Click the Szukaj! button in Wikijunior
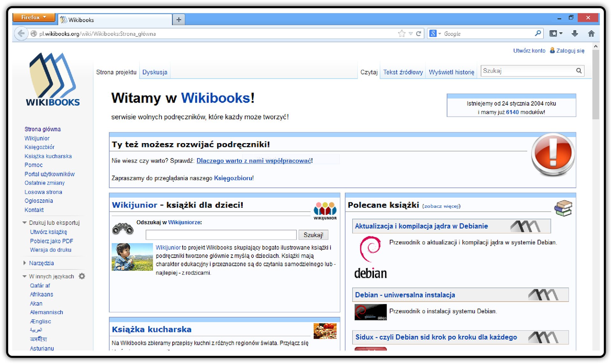The image size is (612, 364). [313, 235]
